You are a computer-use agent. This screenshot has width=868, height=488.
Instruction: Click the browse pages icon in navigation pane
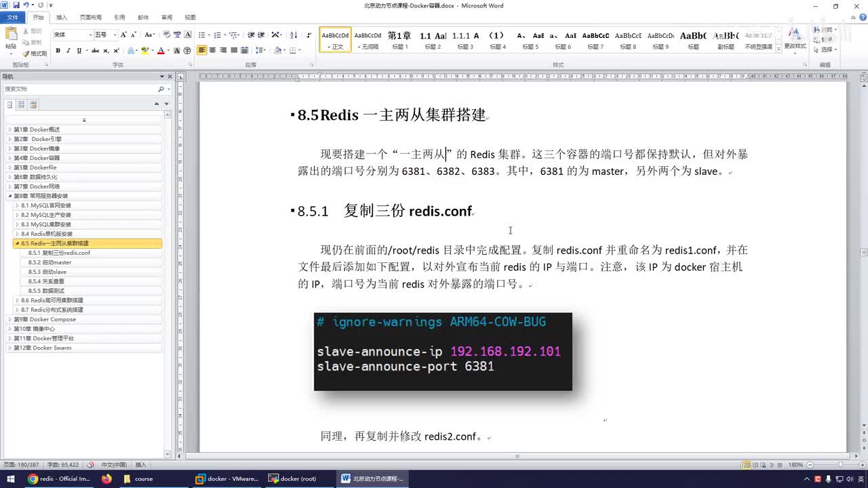point(22,104)
